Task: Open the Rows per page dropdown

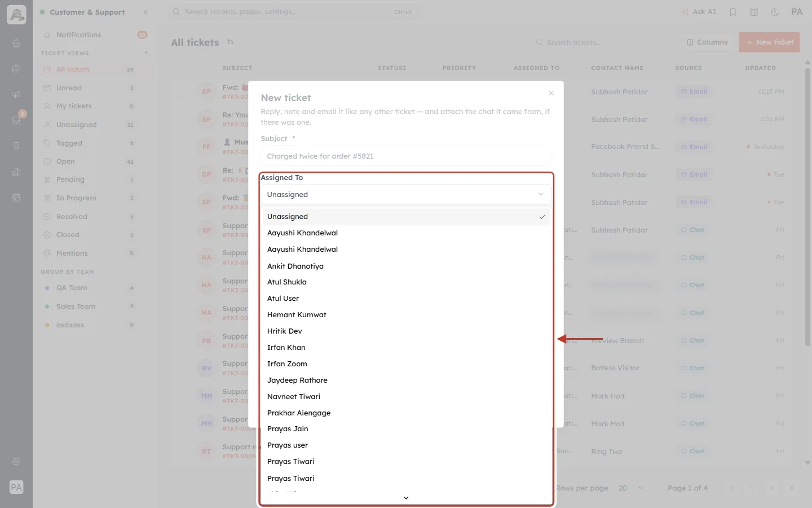Action: (631, 488)
